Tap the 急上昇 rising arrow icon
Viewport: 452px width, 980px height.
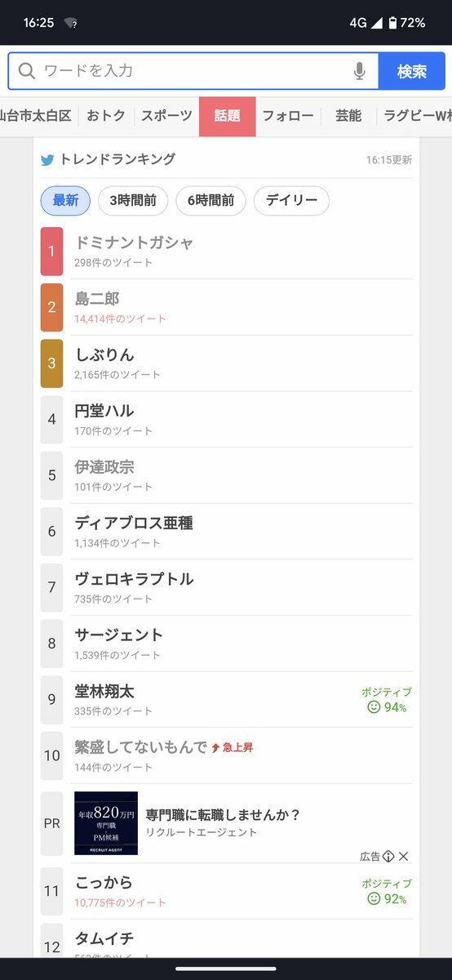[215, 747]
